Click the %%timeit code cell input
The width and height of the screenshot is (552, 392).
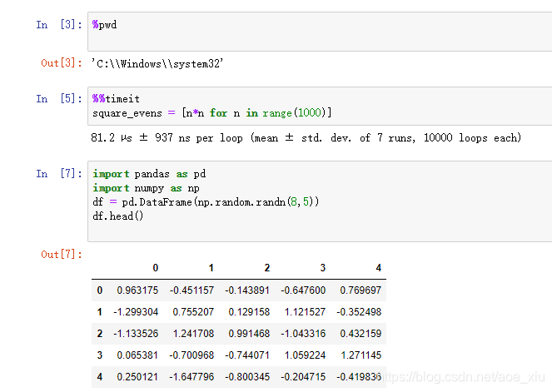coord(320,106)
